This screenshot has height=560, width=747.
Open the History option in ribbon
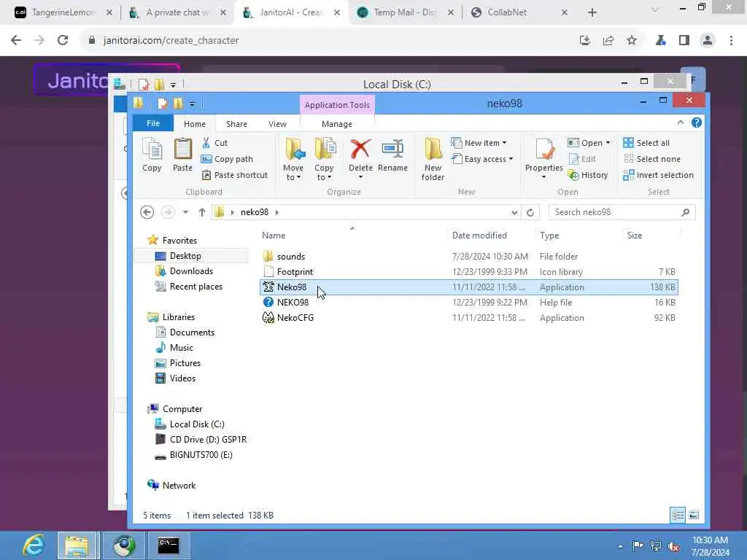(x=589, y=175)
